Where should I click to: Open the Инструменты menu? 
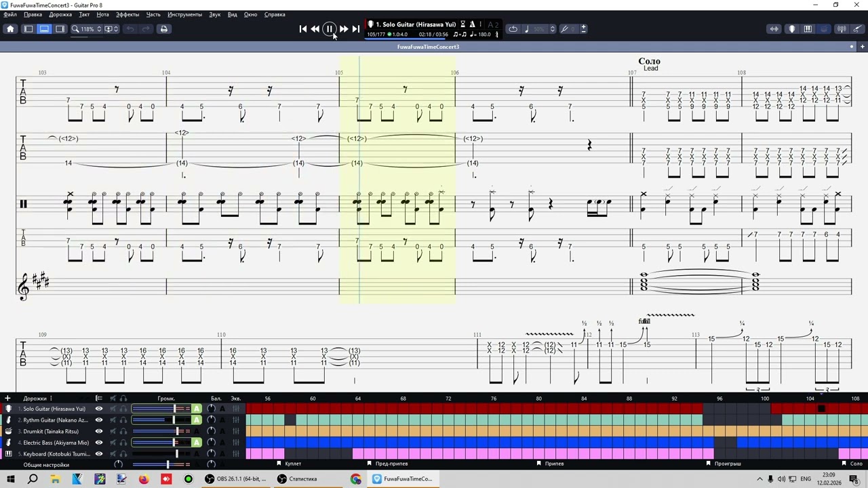click(184, 14)
